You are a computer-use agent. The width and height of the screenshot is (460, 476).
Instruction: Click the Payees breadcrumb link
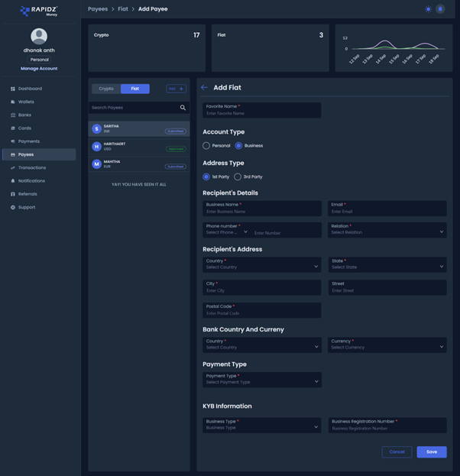point(98,9)
